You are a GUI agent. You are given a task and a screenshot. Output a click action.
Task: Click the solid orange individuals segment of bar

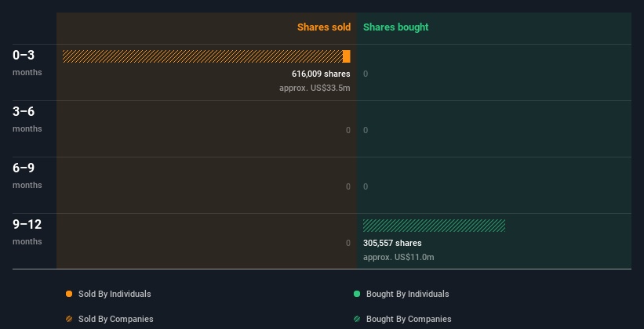[347, 56]
